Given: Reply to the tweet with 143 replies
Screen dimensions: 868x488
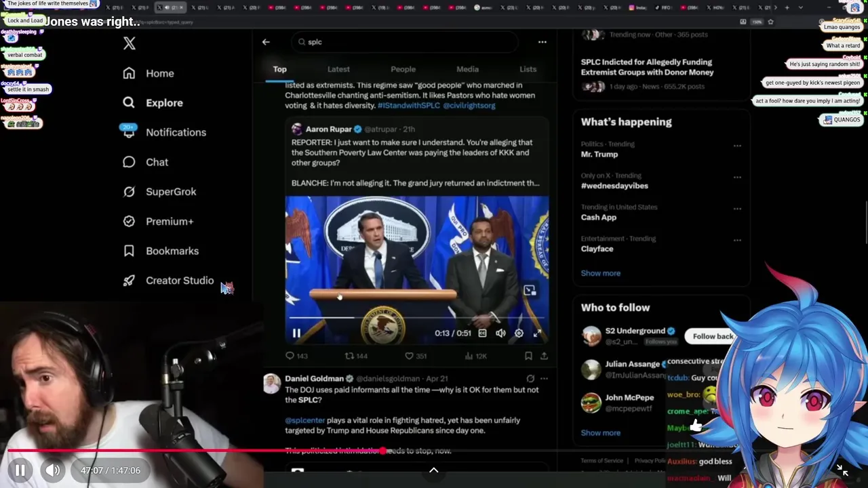Looking at the screenshot, I should tap(296, 356).
